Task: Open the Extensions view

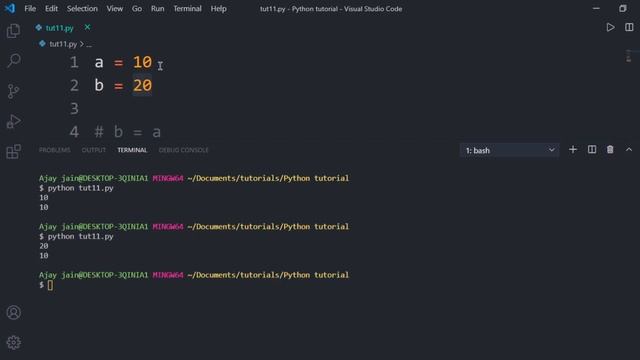Action: (13, 151)
